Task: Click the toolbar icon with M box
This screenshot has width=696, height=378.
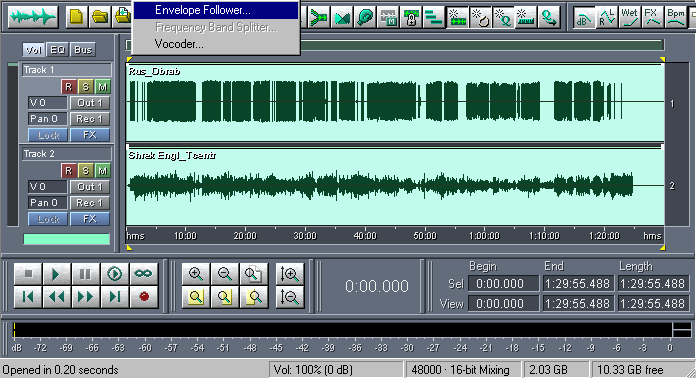Action: pyautogui.click(x=388, y=18)
